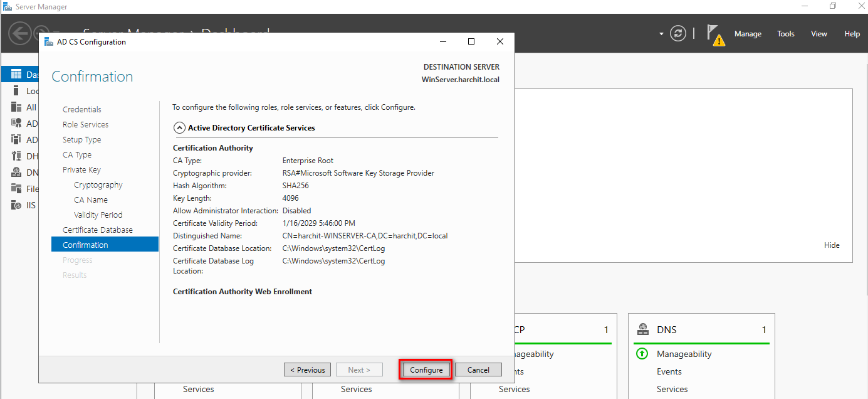
Task: Go to the Credentials wizard step
Action: click(x=82, y=110)
